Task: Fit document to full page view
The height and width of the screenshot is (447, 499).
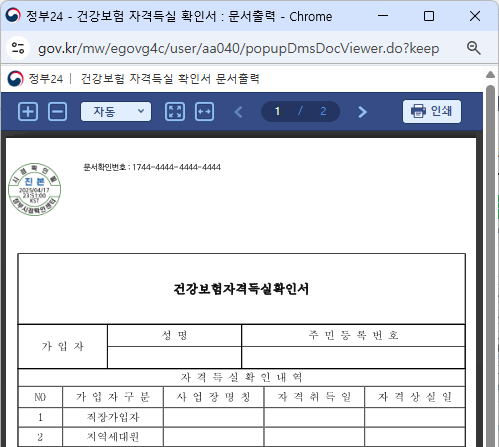Action: pos(175,111)
